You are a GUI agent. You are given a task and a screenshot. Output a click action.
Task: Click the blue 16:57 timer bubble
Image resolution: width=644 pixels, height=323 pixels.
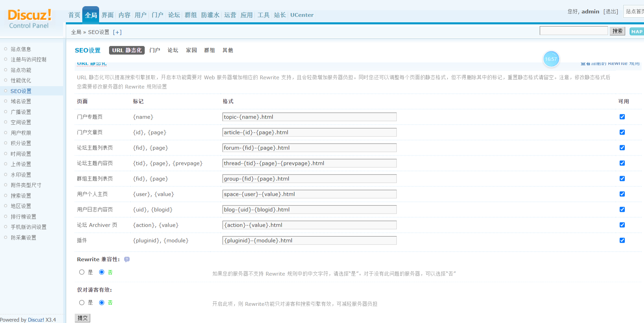coord(551,59)
